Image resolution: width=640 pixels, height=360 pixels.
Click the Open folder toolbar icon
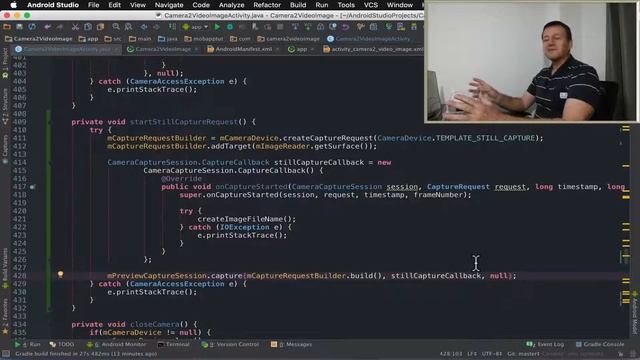(x=7, y=27)
